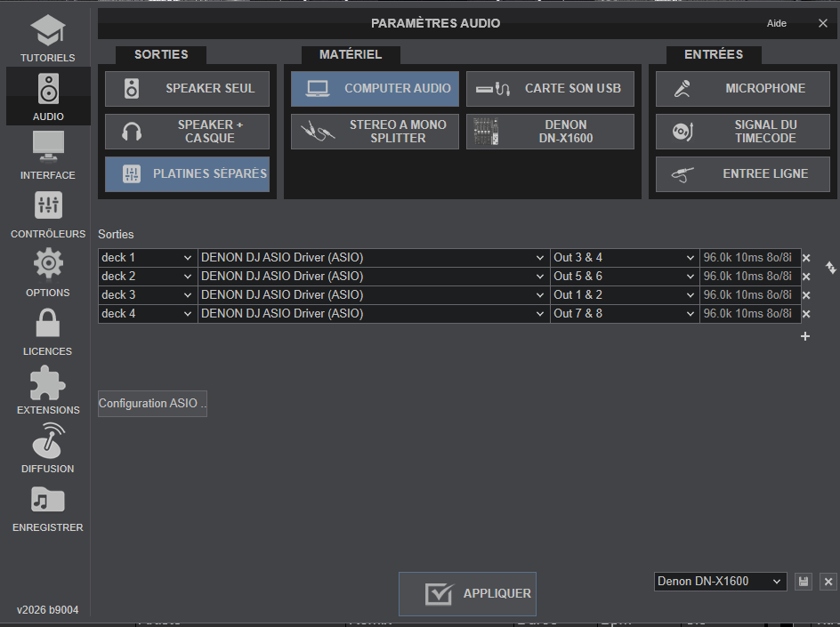
Task: Toggle the Carte Son USB hardware option
Action: 550,89
